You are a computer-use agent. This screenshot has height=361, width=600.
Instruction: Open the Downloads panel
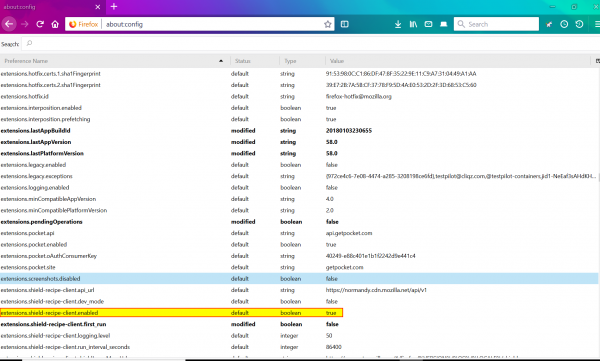click(x=398, y=24)
